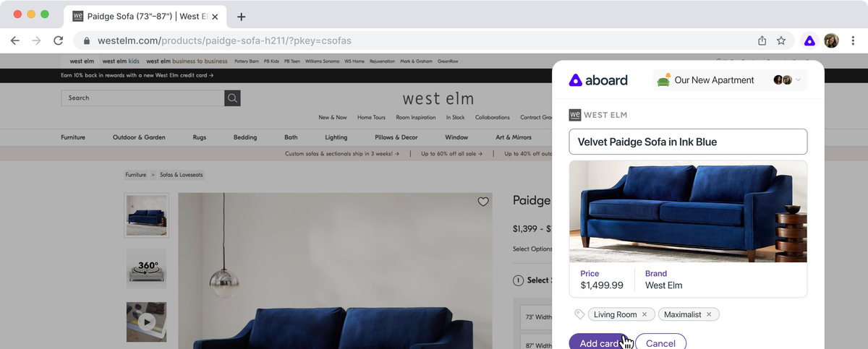Screen dimensions: 868x349
Task: Click the Add card button
Action: [597, 343]
